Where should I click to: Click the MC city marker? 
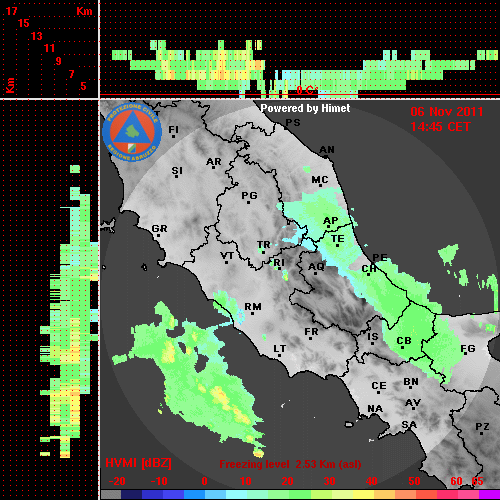[320, 181]
